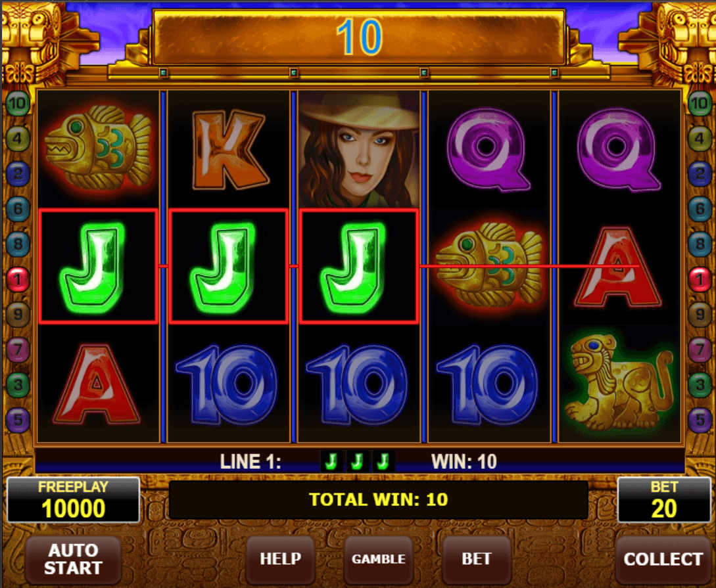Click the purple line 5 marker on right
Viewport: 716px width, 588px height.
click(x=699, y=419)
